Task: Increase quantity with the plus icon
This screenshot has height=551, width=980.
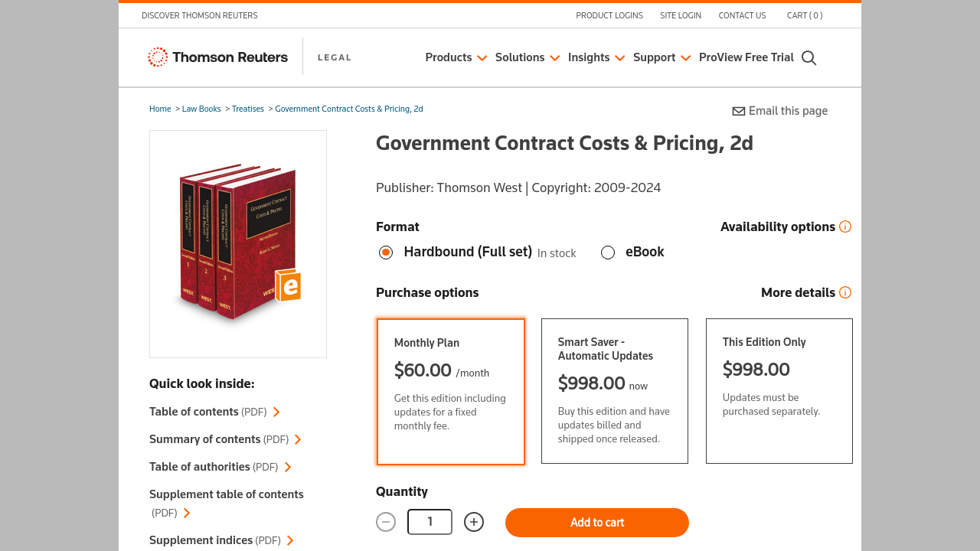Action: tap(474, 522)
